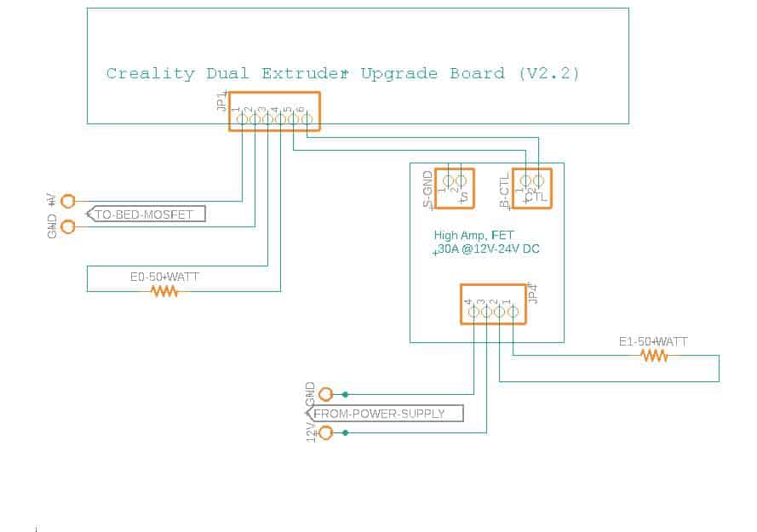Click pin 1 of the B-CTL connector
Viewport: 757px width, 532px height.
525,181
